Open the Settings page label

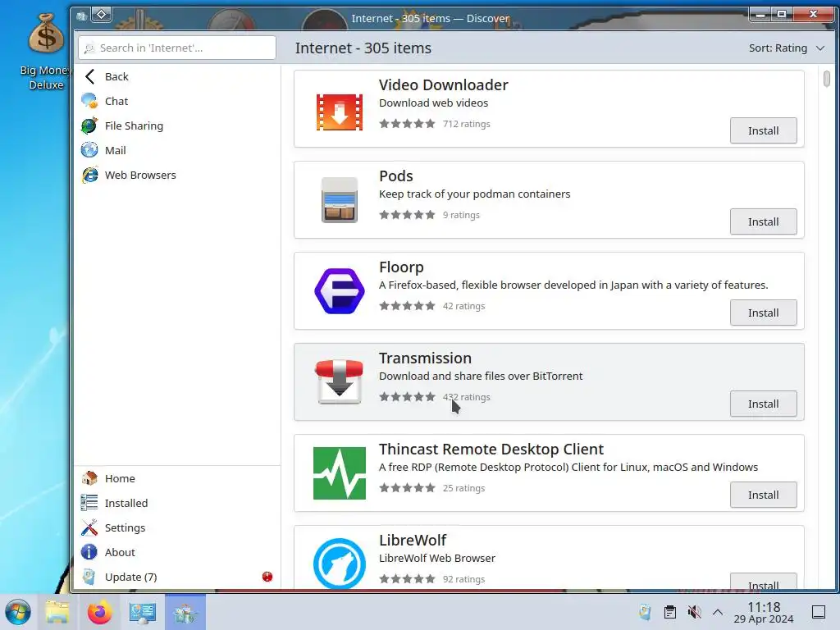[125, 527]
